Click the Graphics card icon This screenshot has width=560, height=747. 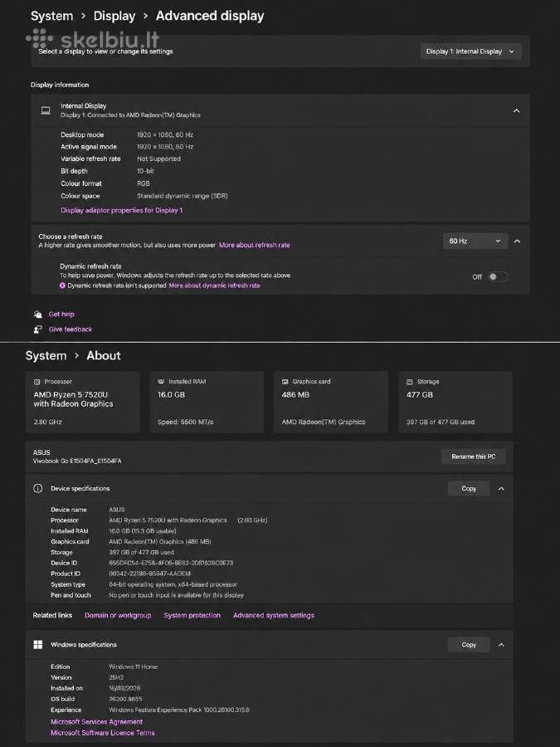tap(285, 382)
